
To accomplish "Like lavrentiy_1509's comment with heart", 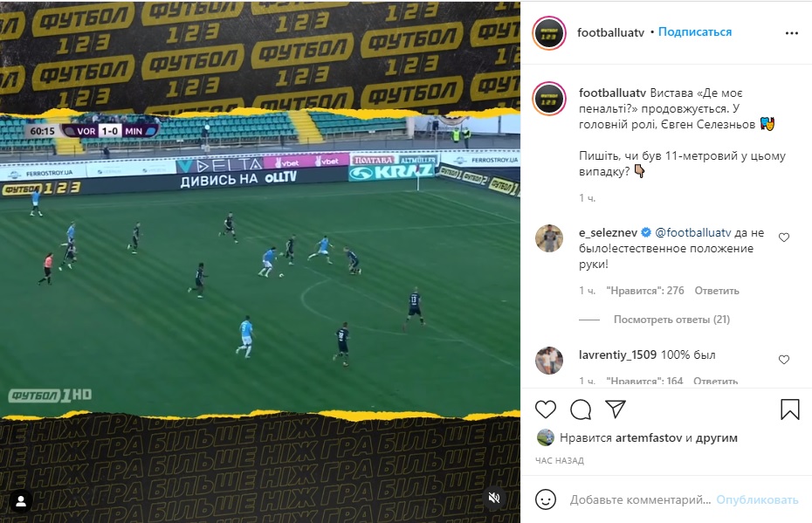I will pyautogui.click(x=784, y=360).
